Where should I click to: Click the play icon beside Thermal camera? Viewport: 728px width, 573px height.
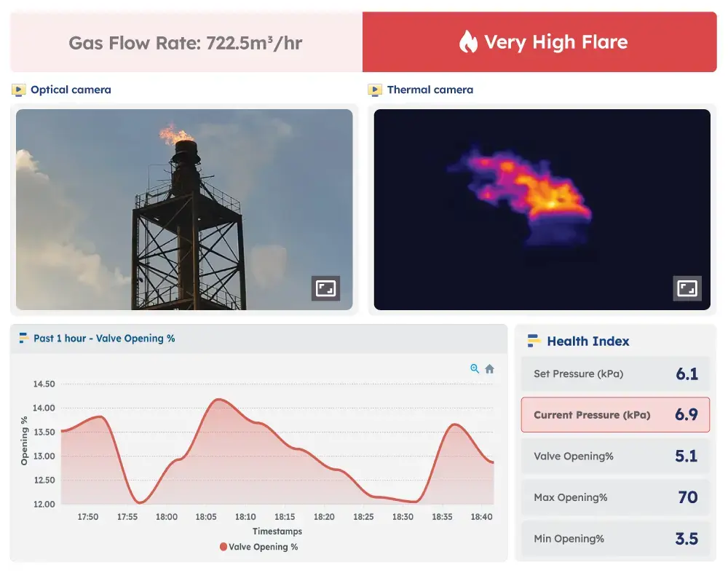tap(375, 90)
